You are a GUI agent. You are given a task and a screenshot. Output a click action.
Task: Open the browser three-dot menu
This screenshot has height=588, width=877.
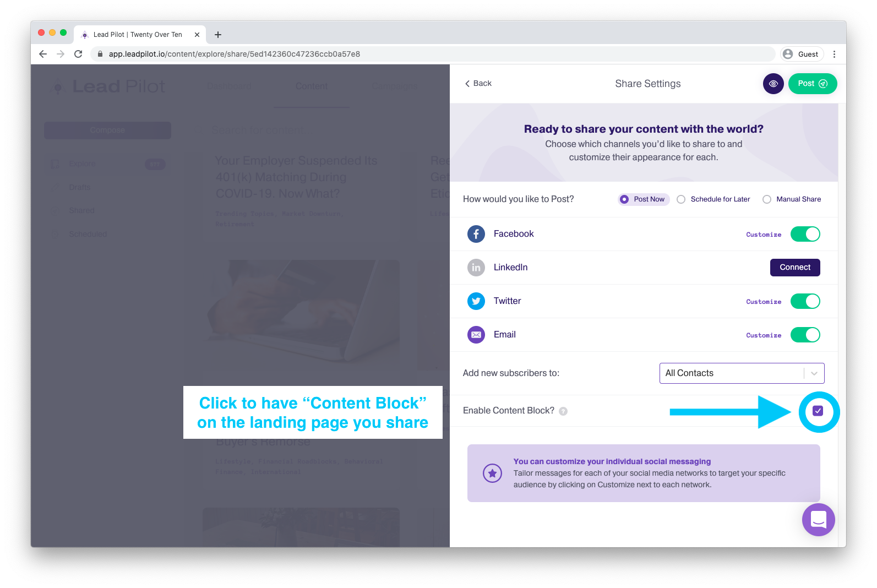tap(834, 54)
